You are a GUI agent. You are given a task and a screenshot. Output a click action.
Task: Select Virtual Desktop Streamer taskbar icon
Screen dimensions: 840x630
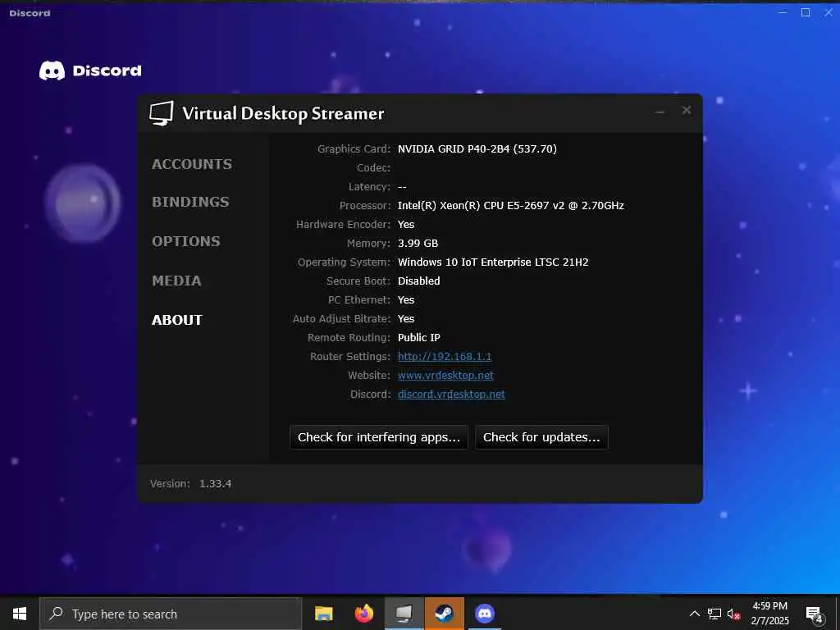point(404,614)
